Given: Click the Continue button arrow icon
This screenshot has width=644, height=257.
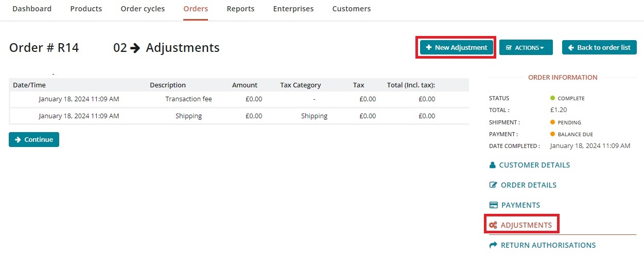Looking at the screenshot, I should [x=18, y=139].
